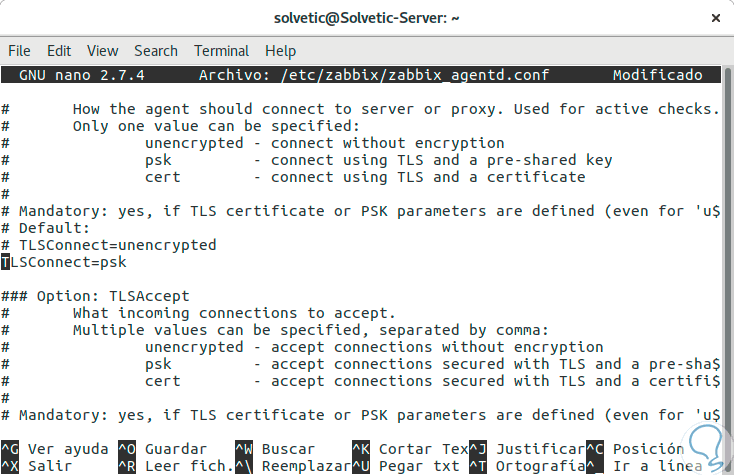This screenshot has width=734, height=475.
Task: Open the Edit menu
Action: tap(59, 51)
